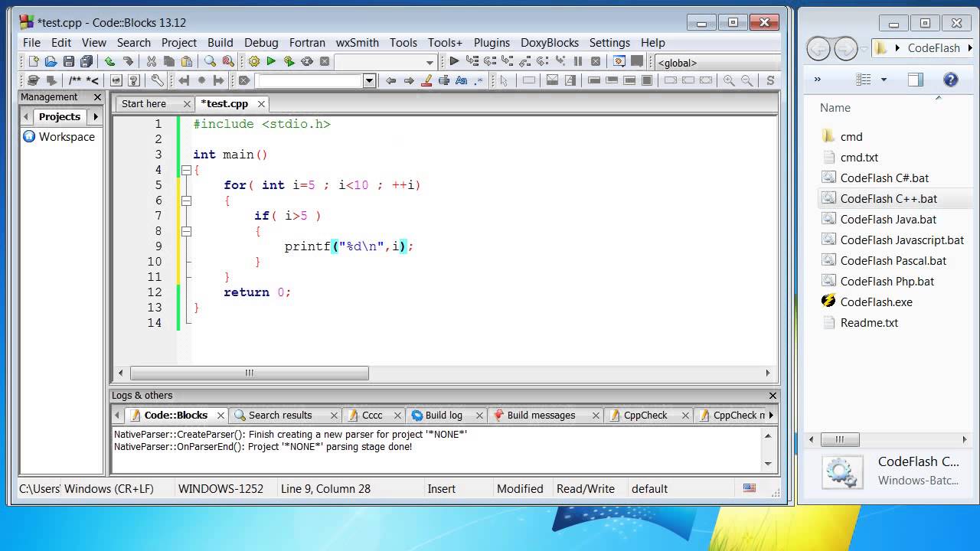Run DoxyBlocks wizard icon
This screenshot has width=980, height=551.
33,80
